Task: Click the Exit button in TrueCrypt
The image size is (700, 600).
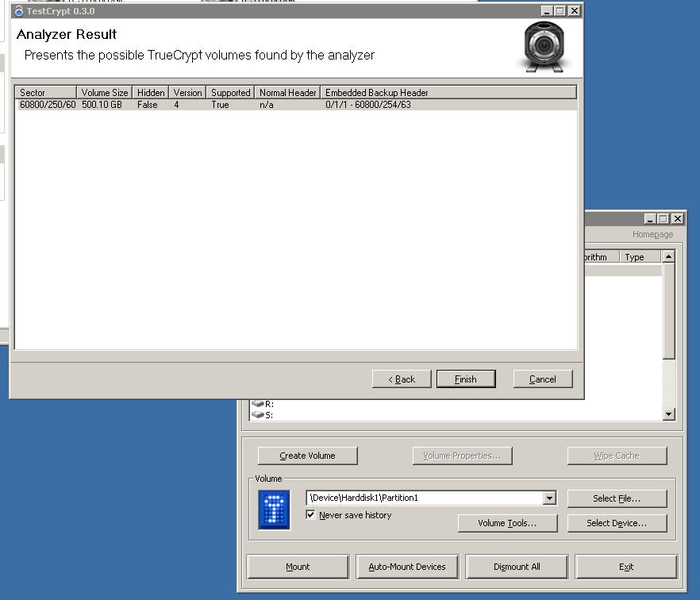Action: [626, 567]
